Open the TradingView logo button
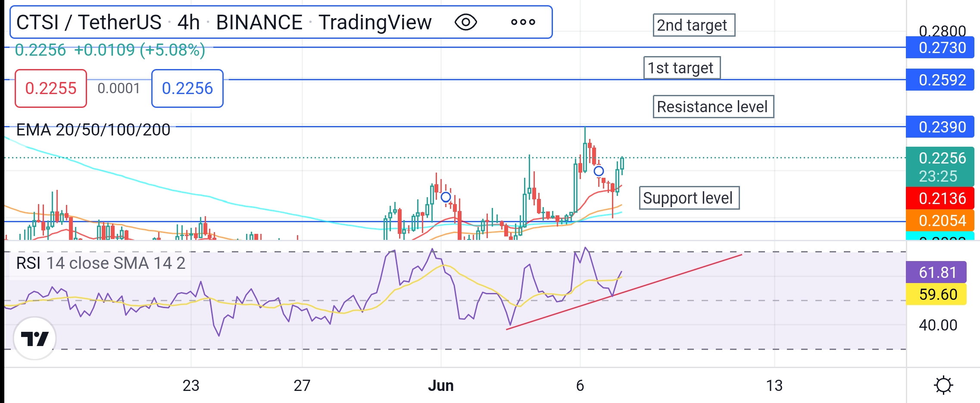 [34, 338]
